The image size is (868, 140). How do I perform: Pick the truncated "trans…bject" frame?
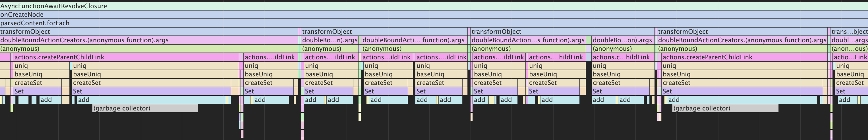tap(849, 32)
